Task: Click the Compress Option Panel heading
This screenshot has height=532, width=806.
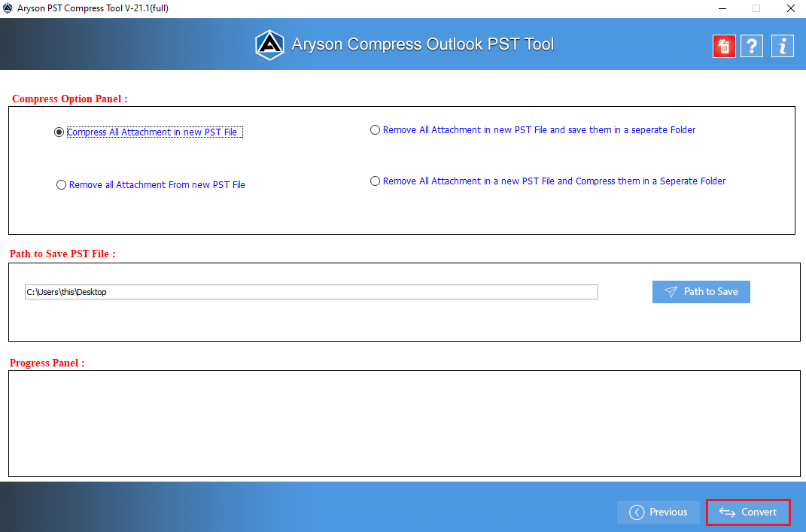Action: coord(68,99)
